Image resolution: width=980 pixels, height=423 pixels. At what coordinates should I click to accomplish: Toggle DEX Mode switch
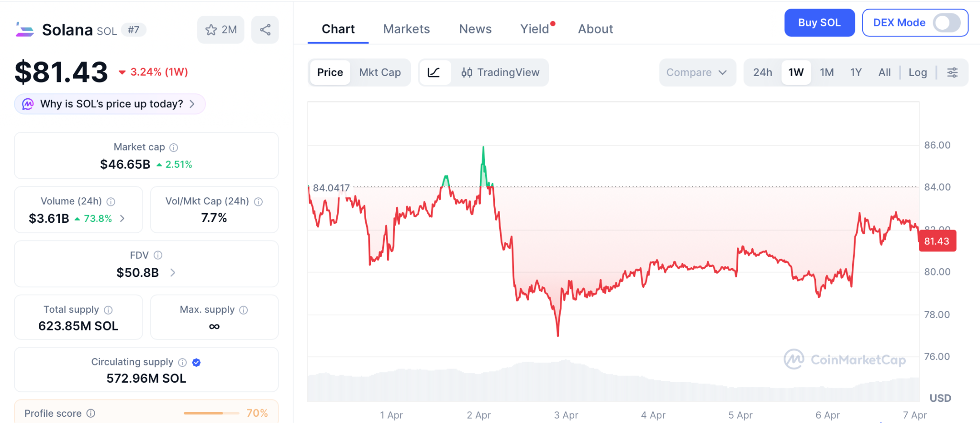(946, 23)
